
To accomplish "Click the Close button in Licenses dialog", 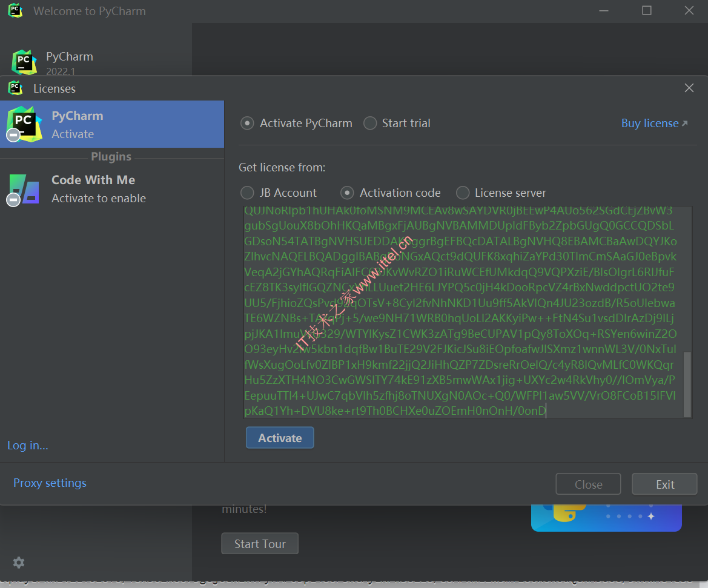I will (588, 484).
